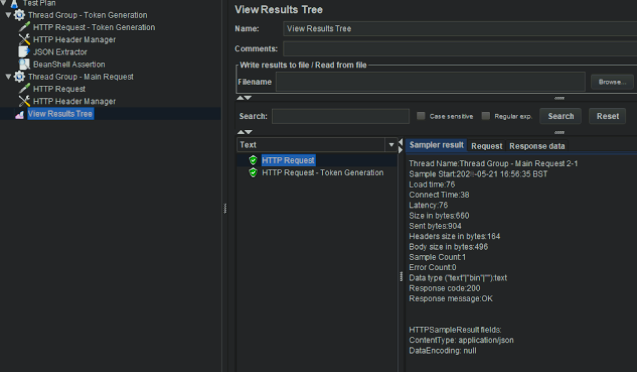Select Thread Group - Token Generation in tree
637x372 pixels.
(88, 15)
